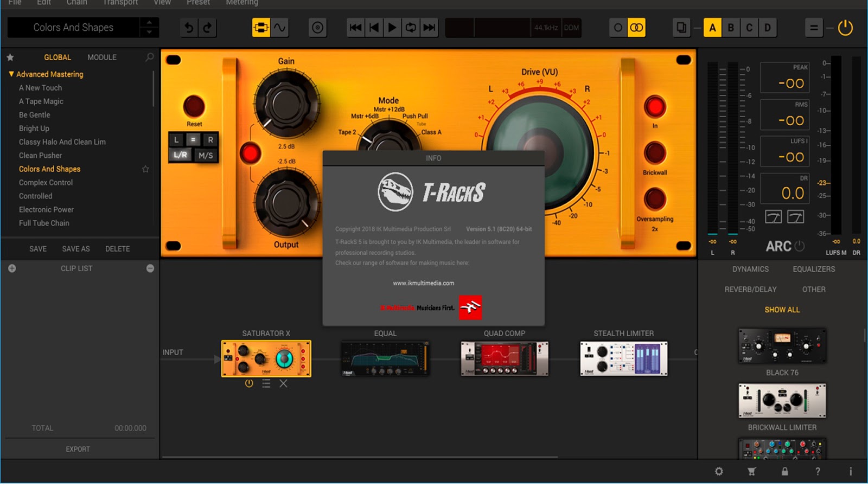This screenshot has height=488, width=868.
Task: Click the EXPORT button
Action: click(78, 449)
